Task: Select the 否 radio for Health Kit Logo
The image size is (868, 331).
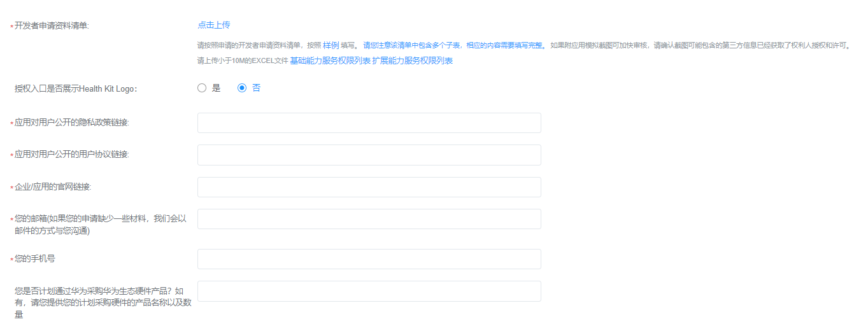Action: (x=242, y=88)
